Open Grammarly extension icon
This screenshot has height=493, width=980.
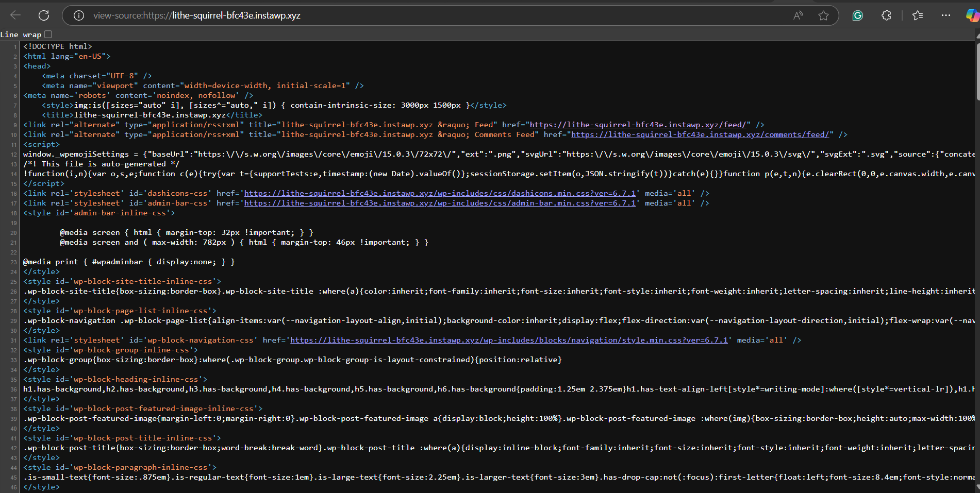pyautogui.click(x=858, y=15)
